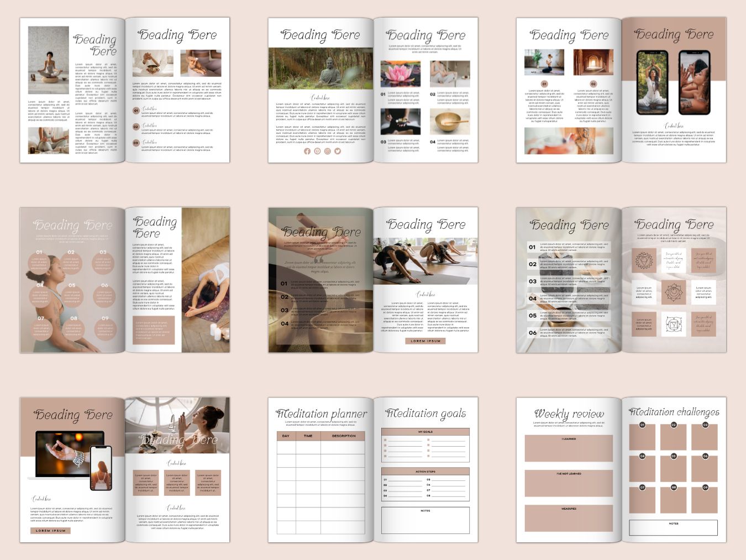Click the sacral chakra lotus icon

[x=673, y=293]
